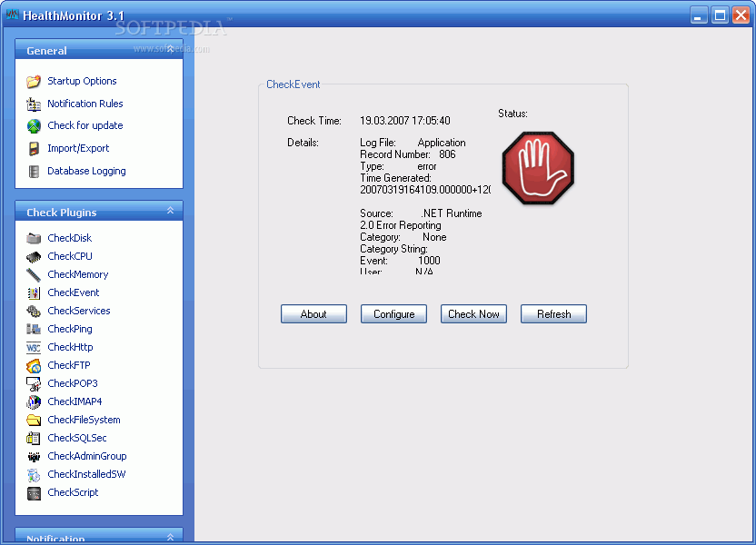Collapse the General panel chevron
The image size is (756, 545).
click(170, 49)
